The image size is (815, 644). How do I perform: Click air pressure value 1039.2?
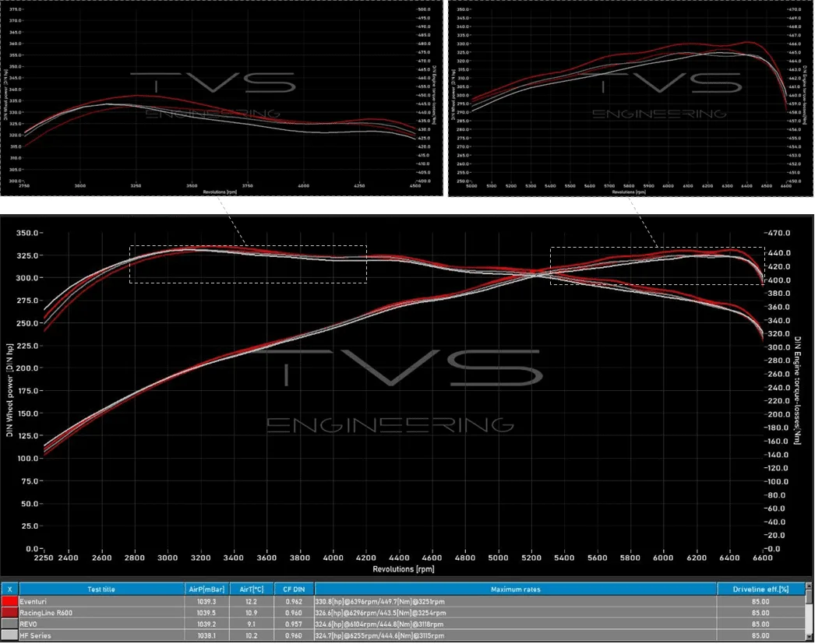(206, 625)
